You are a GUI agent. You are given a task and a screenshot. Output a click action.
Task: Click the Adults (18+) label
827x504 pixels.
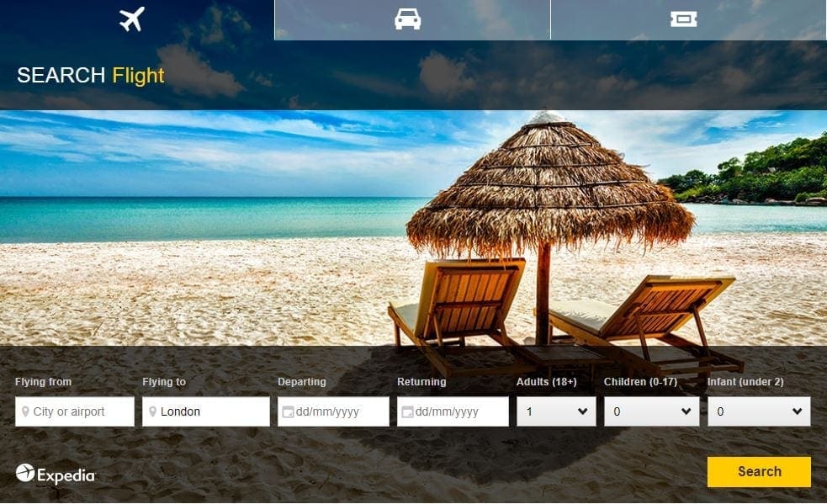546,381
